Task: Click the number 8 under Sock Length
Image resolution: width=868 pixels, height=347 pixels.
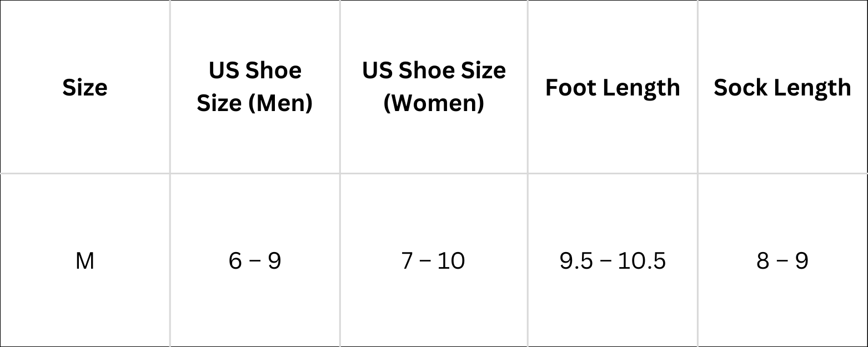Action: point(763,260)
